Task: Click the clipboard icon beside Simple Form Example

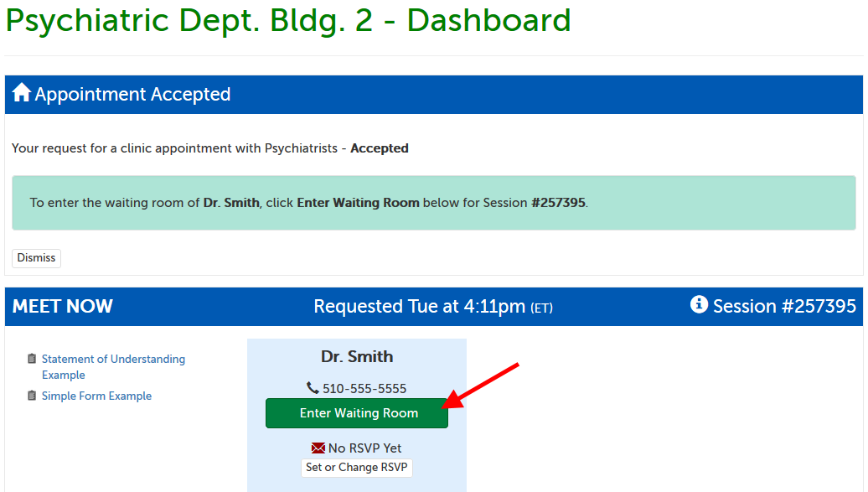Action: pyautogui.click(x=32, y=396)
